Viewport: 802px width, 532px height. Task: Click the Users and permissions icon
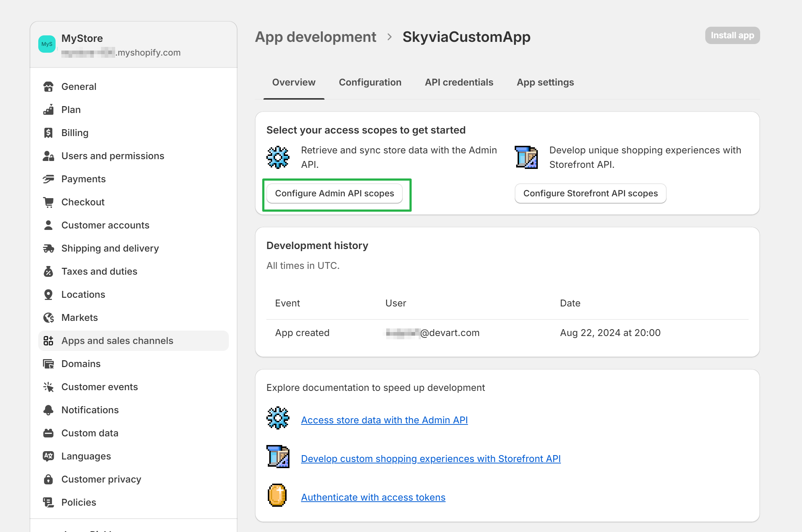[48, 156]
